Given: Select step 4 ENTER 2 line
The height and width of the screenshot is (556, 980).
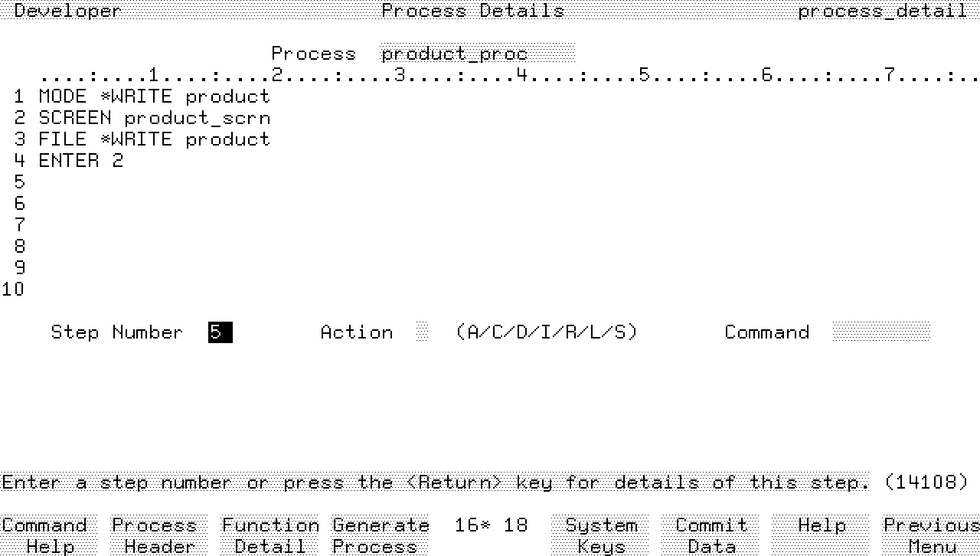Looking at the screenshot, I should click(x=80, y=161).
